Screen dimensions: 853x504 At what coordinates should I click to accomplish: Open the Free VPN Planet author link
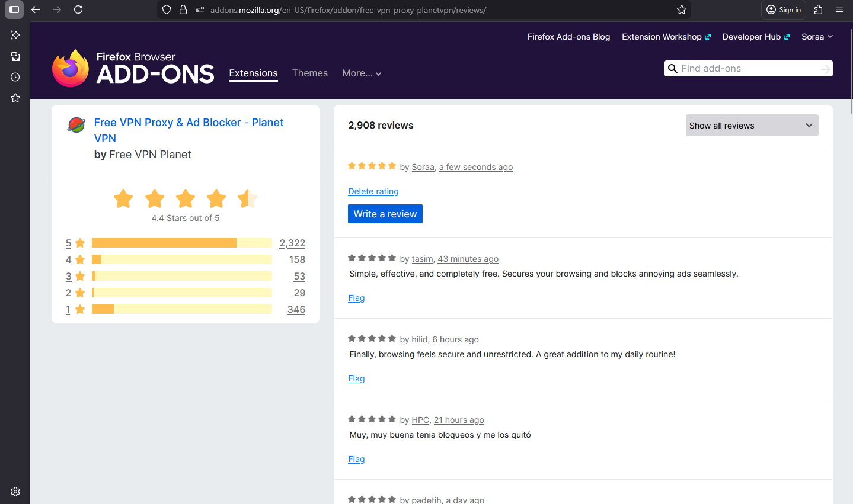point(150,155)
